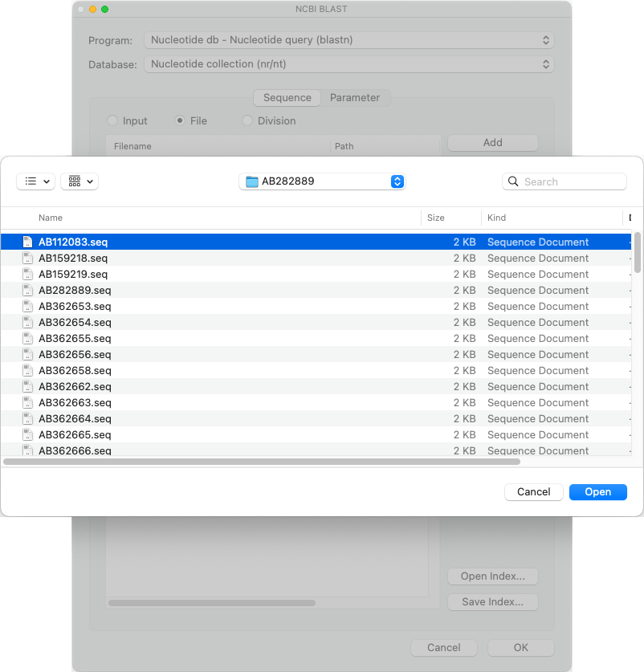This screenshot has height=672, width=644.
Task: Select file name AB362664.seq
Action: [x=75, y=419]
